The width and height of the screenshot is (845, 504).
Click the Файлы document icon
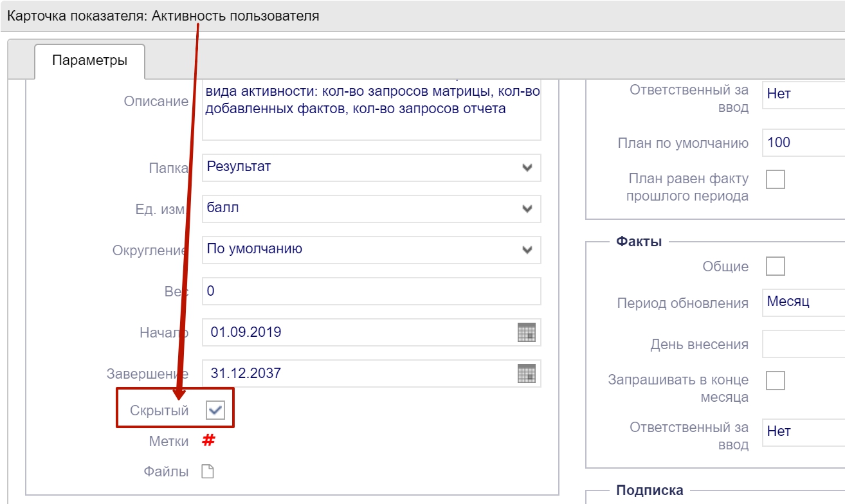click(207, 472)
